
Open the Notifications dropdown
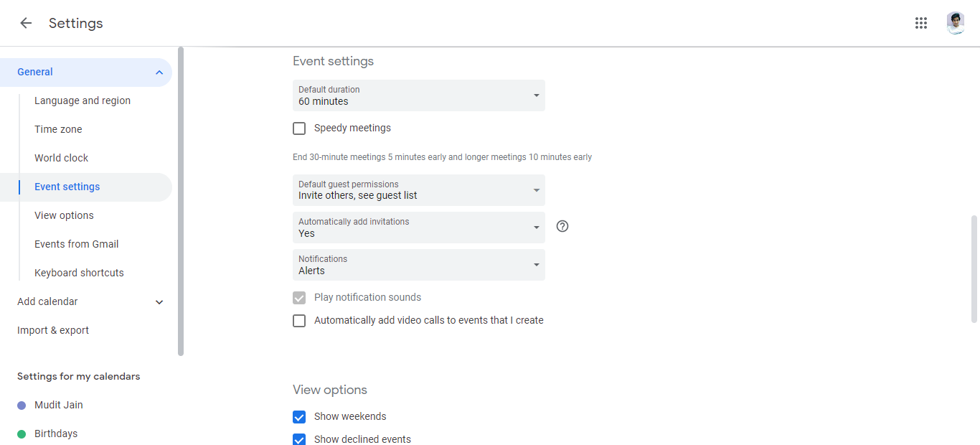pyautogui.click(x=419, y=265)
